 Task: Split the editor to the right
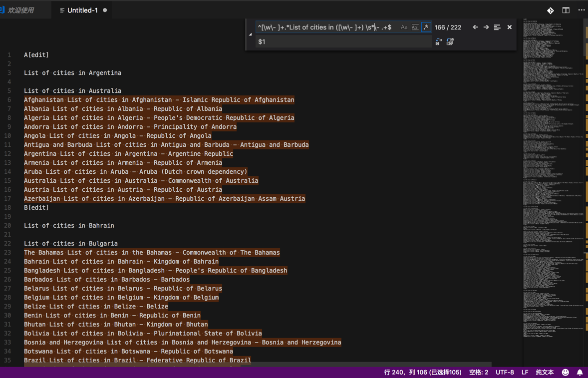tap(566, 10)
